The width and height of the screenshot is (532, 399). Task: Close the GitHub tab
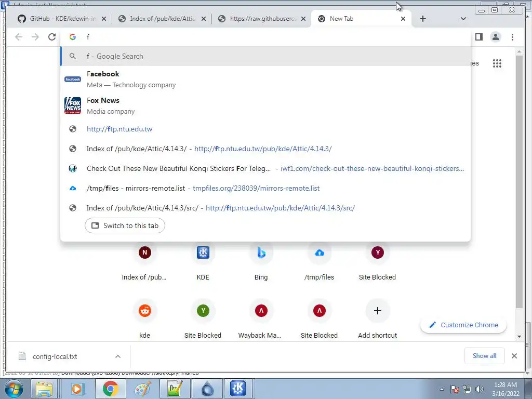pyautogui.click(x=104, y=19)
